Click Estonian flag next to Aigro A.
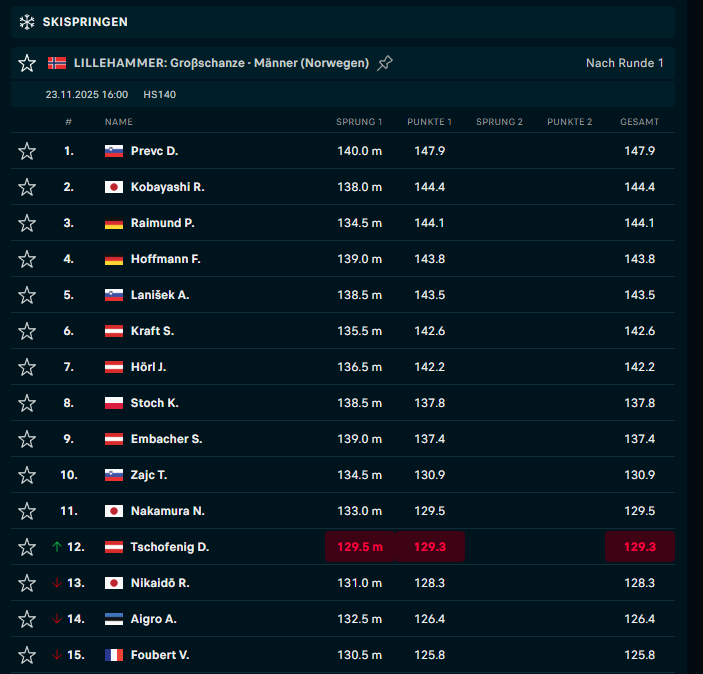This screenshot has height=674, width=703. pos(114,619)
